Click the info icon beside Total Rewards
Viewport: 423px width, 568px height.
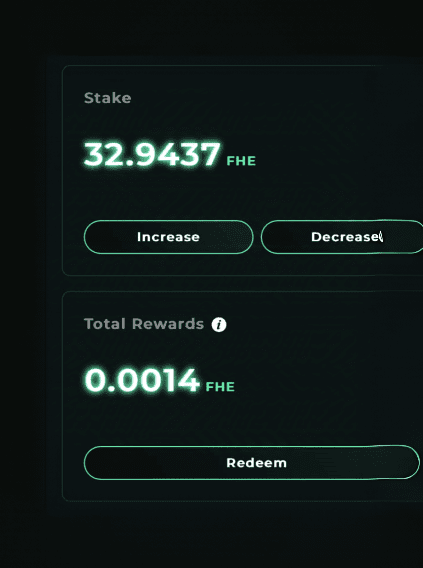(x=219, y=325)
